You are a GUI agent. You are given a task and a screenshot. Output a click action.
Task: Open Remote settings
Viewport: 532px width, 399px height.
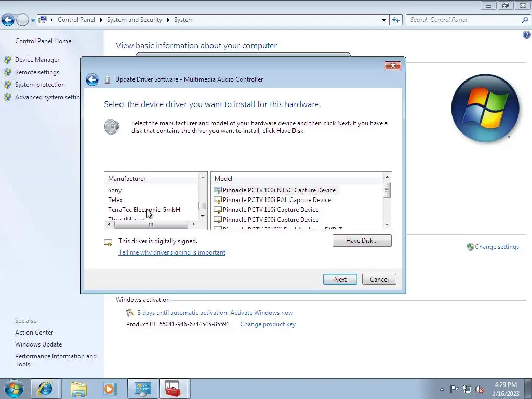(x=37, y=72)
